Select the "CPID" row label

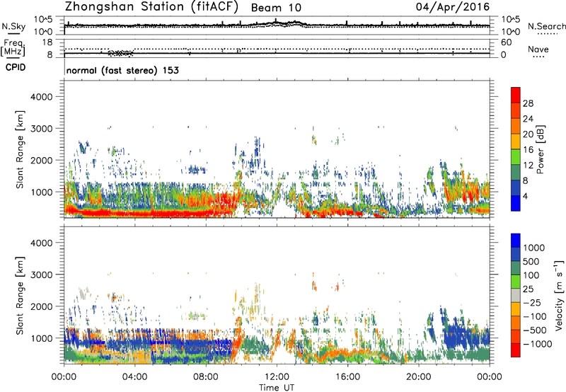click(16, 67)
